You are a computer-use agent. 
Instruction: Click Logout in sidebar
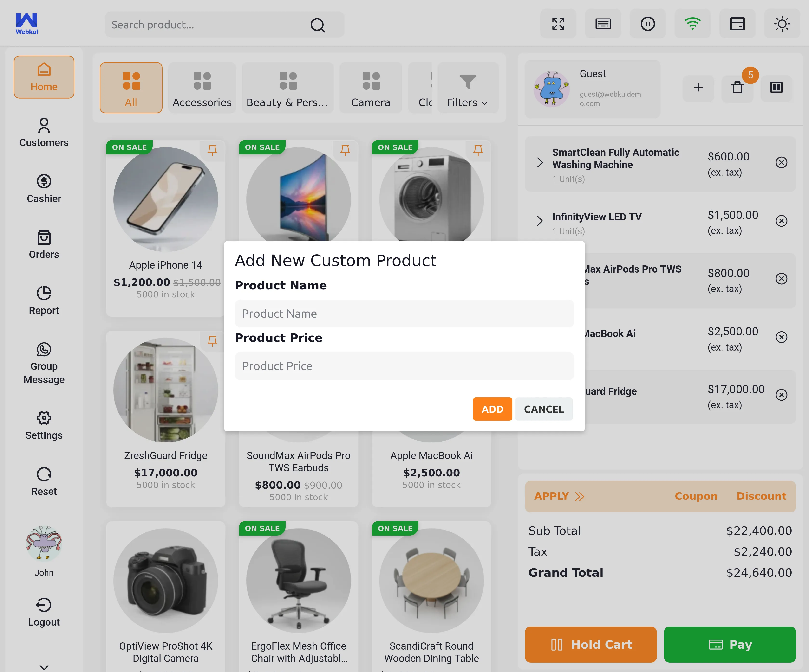click(44, 612)
